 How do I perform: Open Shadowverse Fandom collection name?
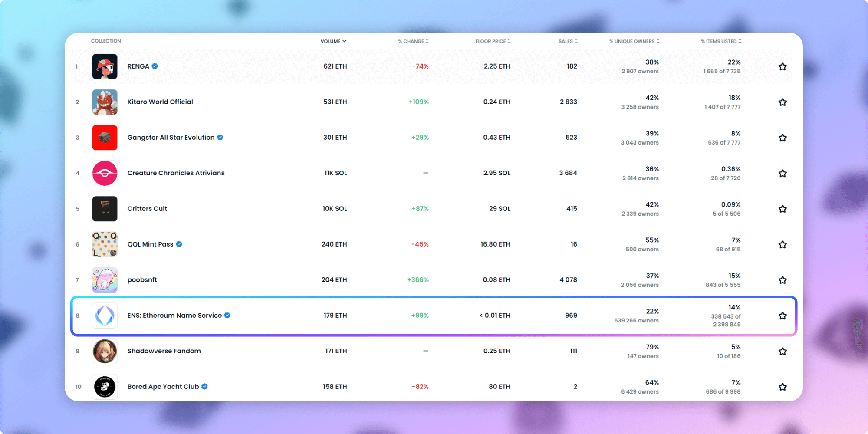click(164, 351)
